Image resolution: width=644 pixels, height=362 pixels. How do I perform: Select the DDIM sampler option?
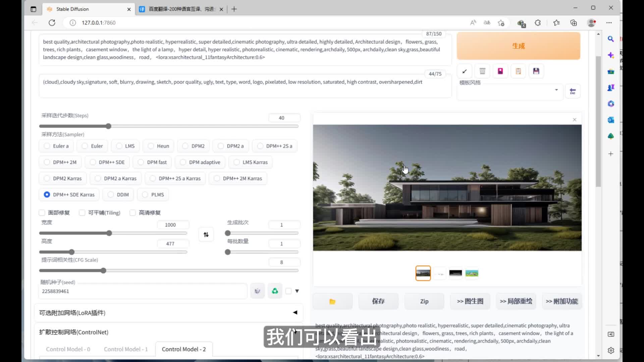coord(111,195)
